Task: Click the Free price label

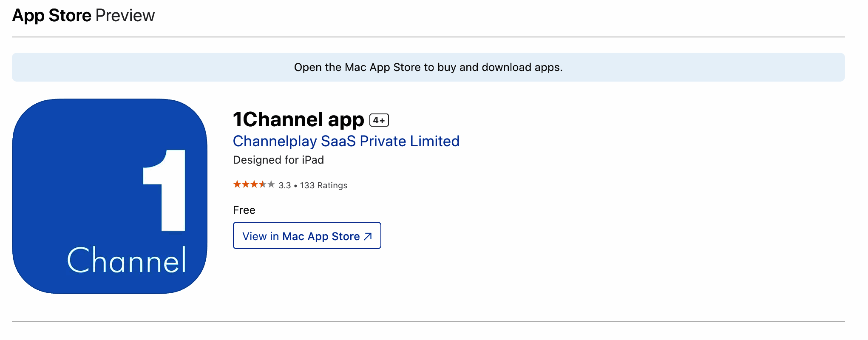Action: point(244,210)
